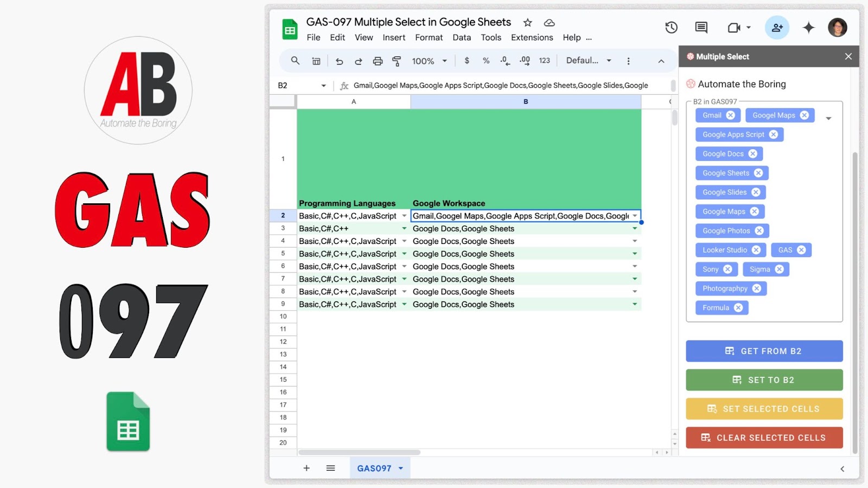Start a video call camera icon

(x=733, y=28)
